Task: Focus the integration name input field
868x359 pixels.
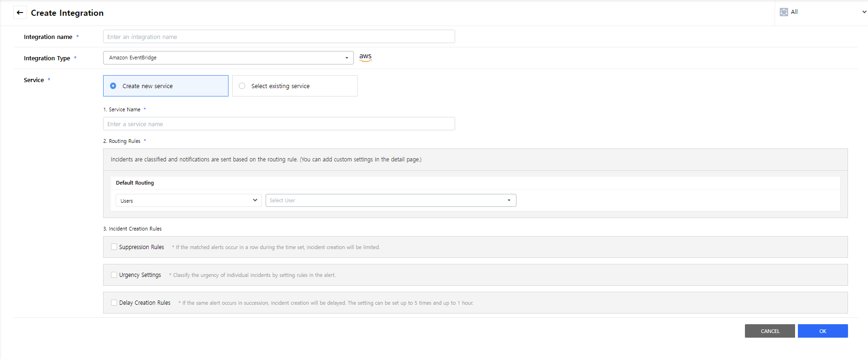Action: (x=279, y=37)
